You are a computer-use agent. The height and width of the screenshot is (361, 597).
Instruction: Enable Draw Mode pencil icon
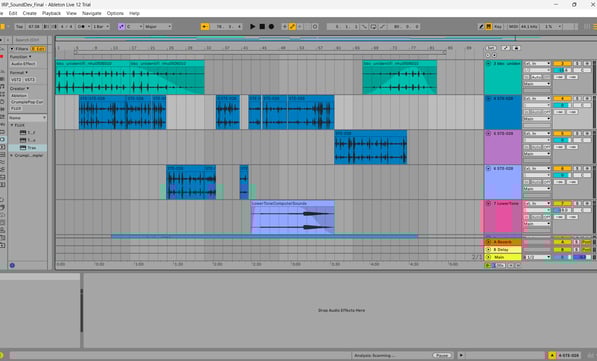tap(481, 27)
